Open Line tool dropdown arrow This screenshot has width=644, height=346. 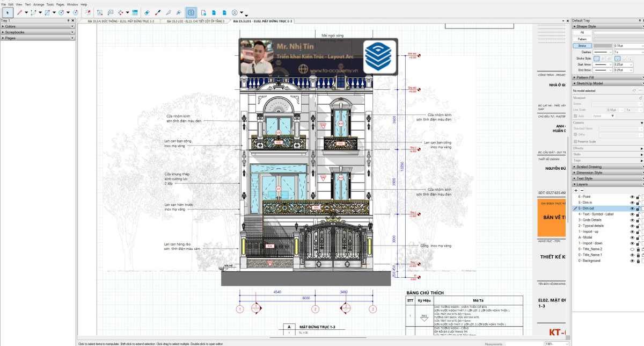[x=26, y=12]
